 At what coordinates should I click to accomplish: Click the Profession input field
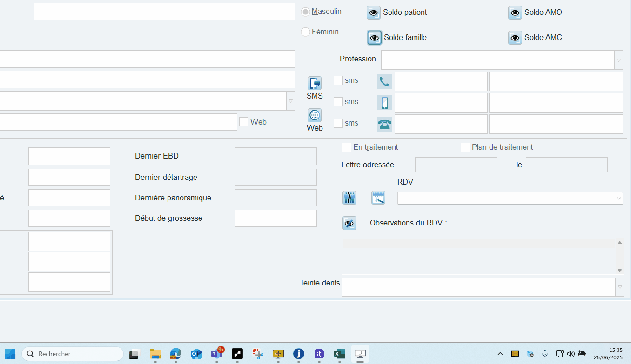[x=498, y=60]
